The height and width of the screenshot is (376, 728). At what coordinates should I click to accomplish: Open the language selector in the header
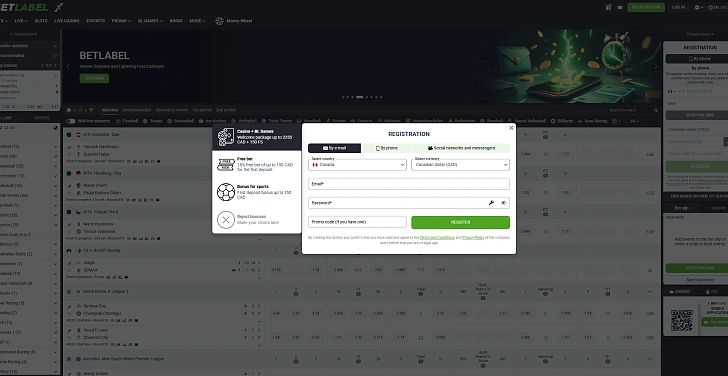pyautogui.click(x=718, y=7)
